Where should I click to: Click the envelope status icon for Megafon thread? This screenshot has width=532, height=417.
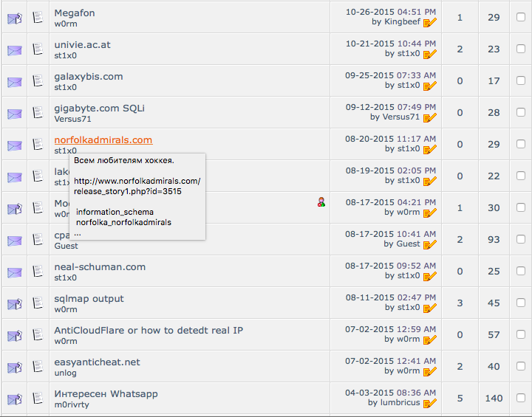pos(15,18)
